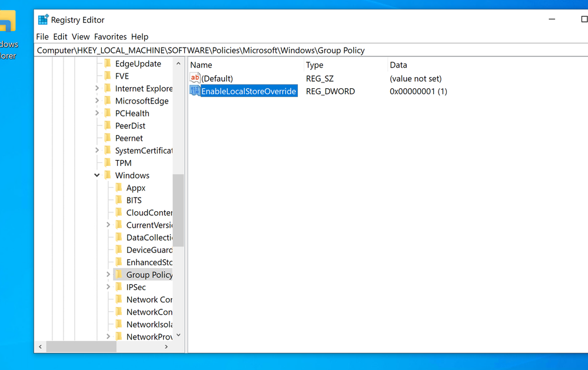The width and height of the screenshot is (588, 370).
Task: Expand the NetworkProvider key
Action: coord(108,336)
